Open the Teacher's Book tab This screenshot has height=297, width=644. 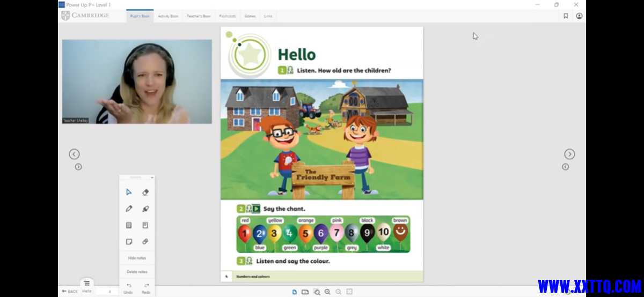click(199, 16)
